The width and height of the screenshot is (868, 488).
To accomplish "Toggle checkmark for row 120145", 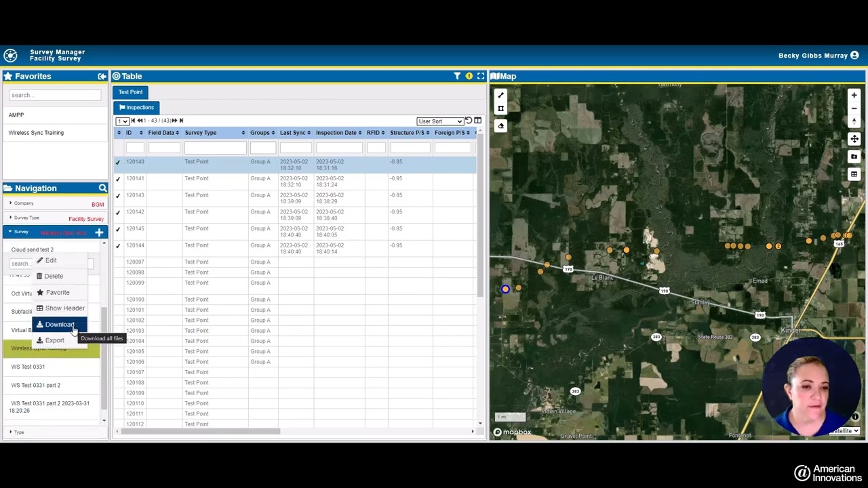I will coord(118,229).
